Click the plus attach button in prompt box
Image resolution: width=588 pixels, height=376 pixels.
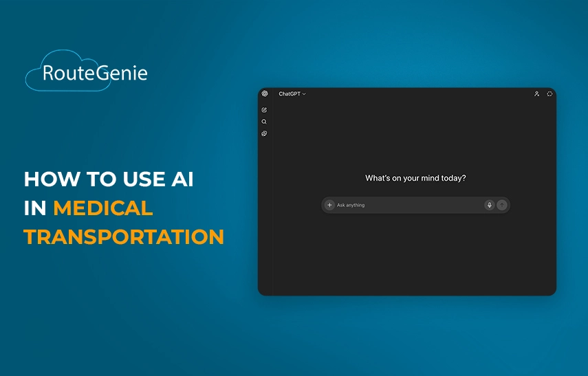coord(329,205)
